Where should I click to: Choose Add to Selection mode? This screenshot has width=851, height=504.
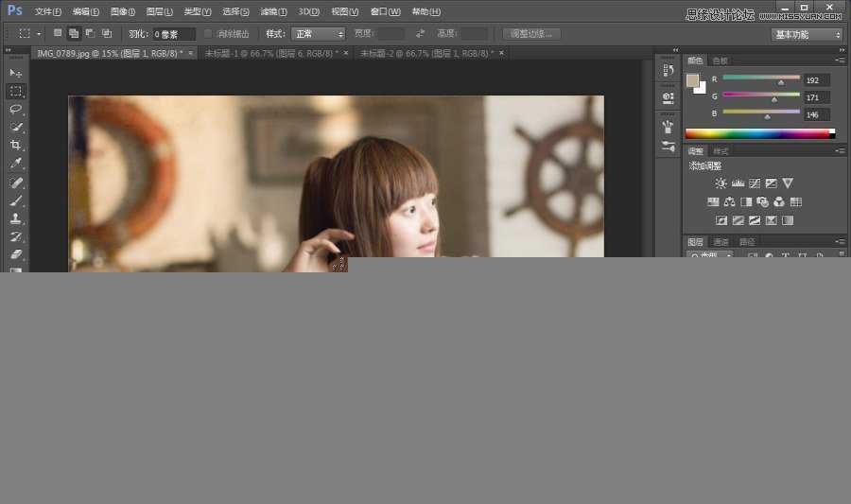(x=74, y=33)
